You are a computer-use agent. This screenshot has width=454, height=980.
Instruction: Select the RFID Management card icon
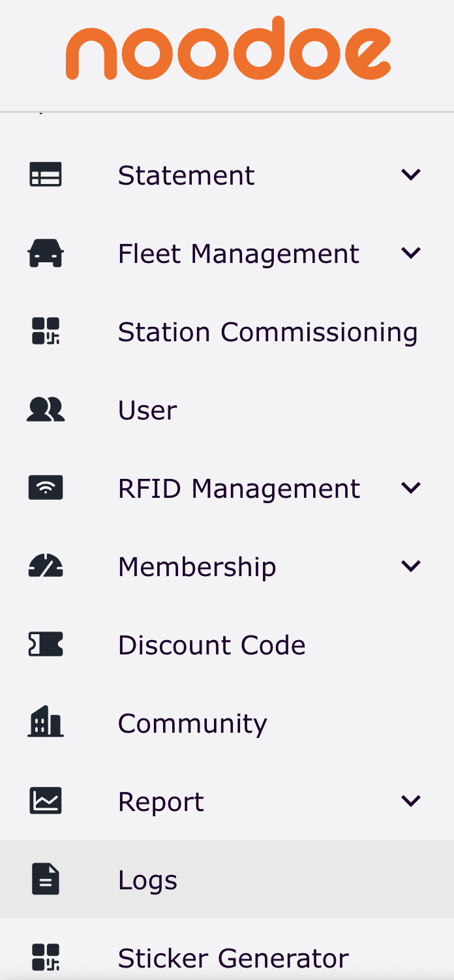tap(45, 487)
